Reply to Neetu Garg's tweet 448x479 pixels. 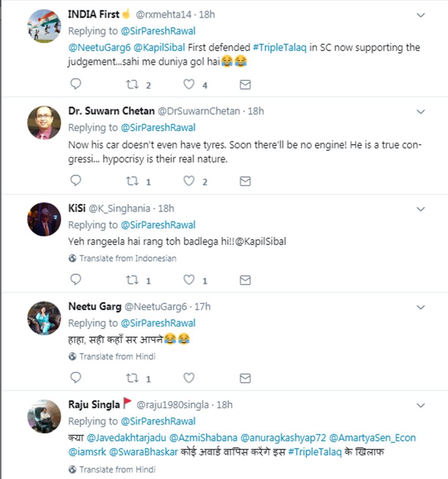point(76,378)
